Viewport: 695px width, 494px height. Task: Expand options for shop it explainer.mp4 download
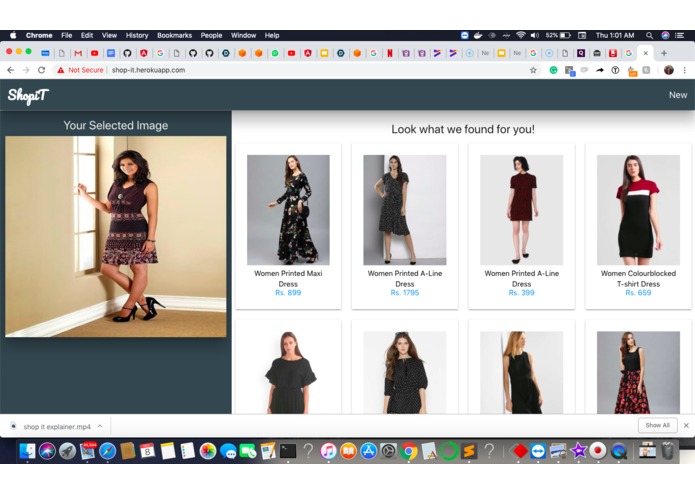tap(100, 426)
